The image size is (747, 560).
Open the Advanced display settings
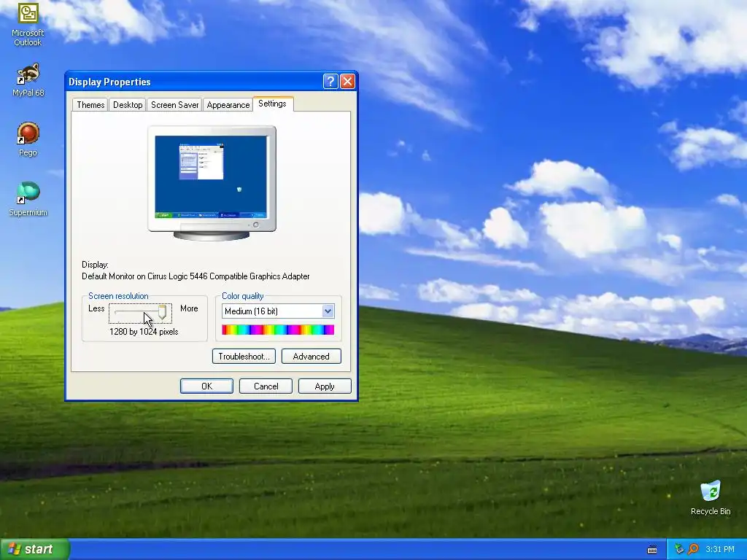311,356
